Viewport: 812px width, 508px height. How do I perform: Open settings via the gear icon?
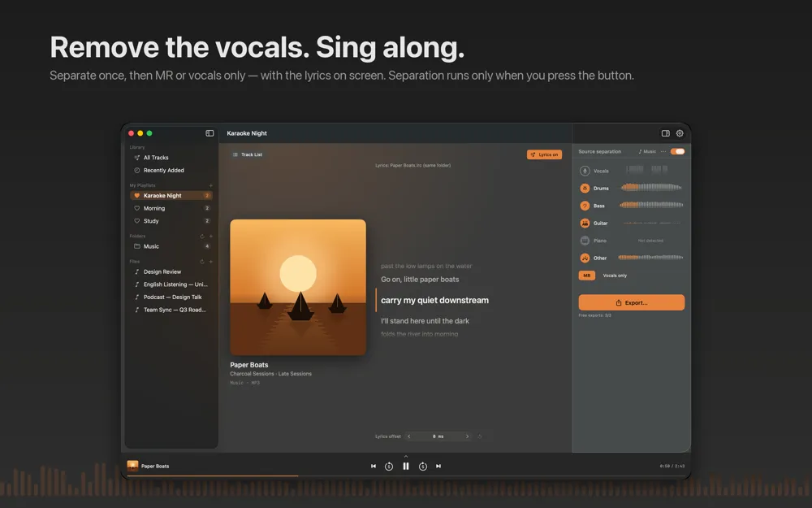680,133
